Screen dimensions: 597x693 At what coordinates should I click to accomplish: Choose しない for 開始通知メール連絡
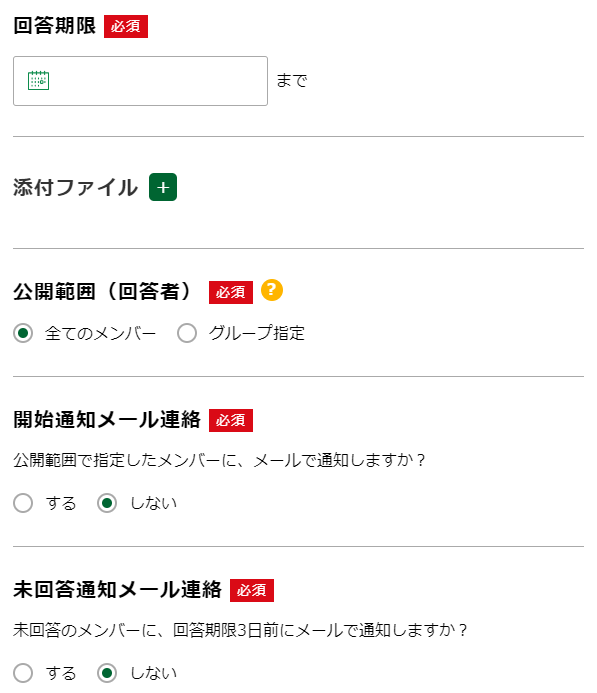[x=107, y=503]
